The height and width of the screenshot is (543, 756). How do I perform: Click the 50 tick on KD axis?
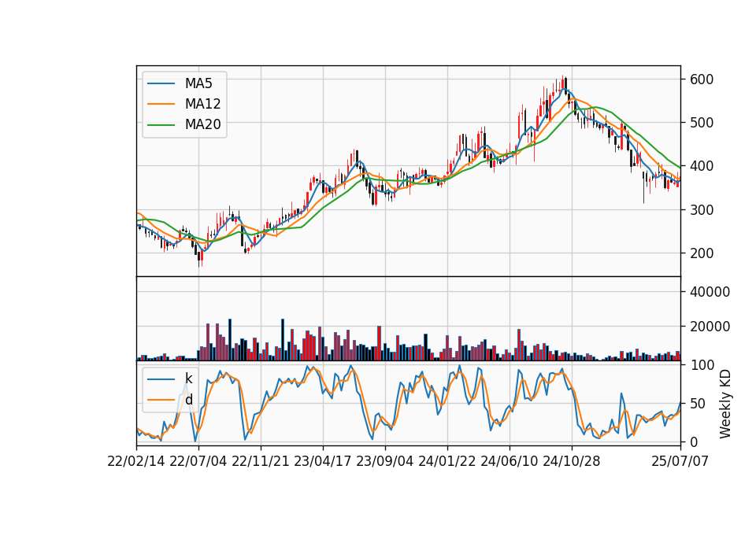pos(698,404)
